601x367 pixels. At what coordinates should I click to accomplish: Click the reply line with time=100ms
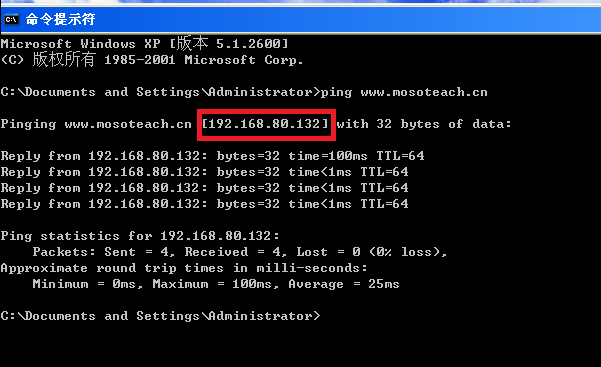(x=212, y=156)
